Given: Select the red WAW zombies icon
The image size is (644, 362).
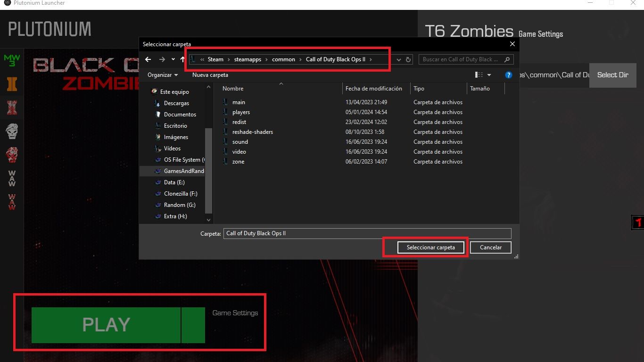Looking at the screenshot, I should click(12, 202).
